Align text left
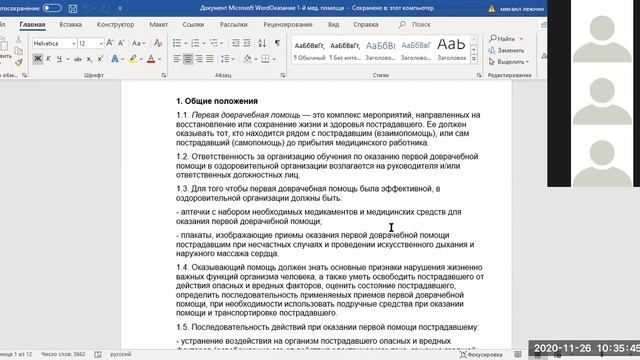Screen dimensions: 640x360 [x=177, y=59]
